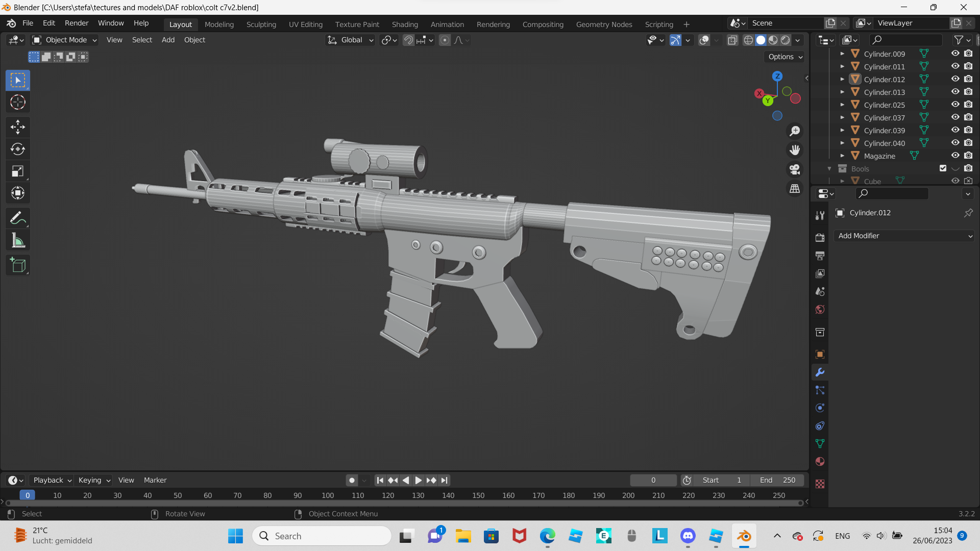
Task: Open the Render Properties tab
Action: tap(820, 237)
